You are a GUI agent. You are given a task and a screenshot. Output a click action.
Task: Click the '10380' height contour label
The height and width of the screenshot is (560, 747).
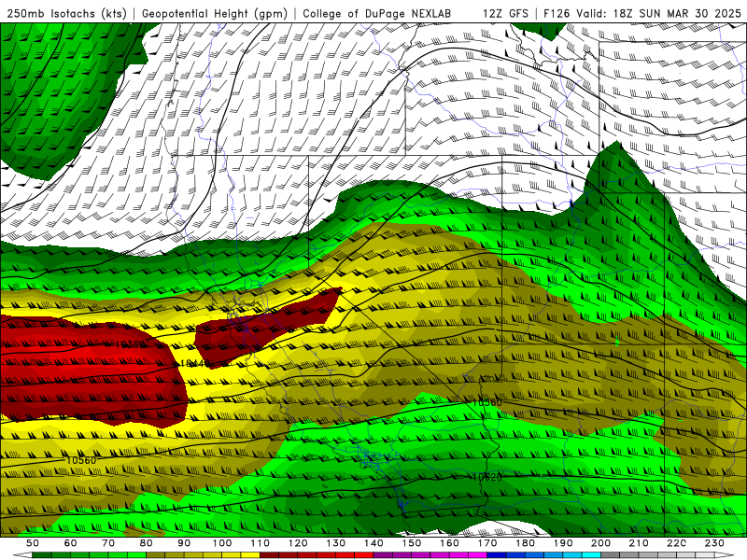(x=130, y=344)
